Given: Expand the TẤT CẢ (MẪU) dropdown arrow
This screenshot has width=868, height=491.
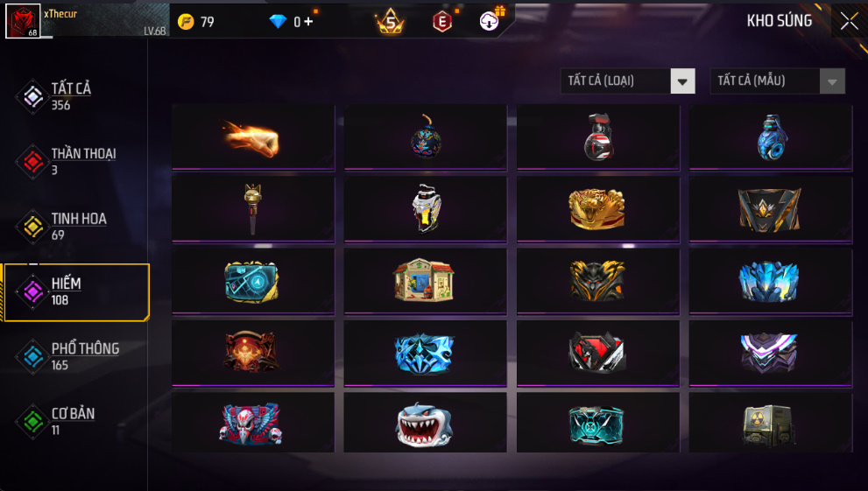Looking at the screenshot, I should (832, 81).
